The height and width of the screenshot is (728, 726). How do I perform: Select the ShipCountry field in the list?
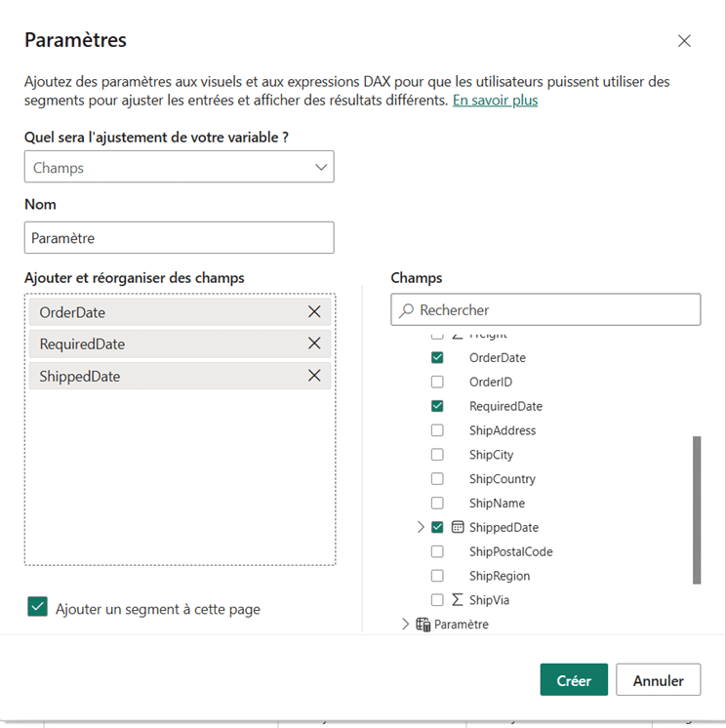tap(504, 479)
